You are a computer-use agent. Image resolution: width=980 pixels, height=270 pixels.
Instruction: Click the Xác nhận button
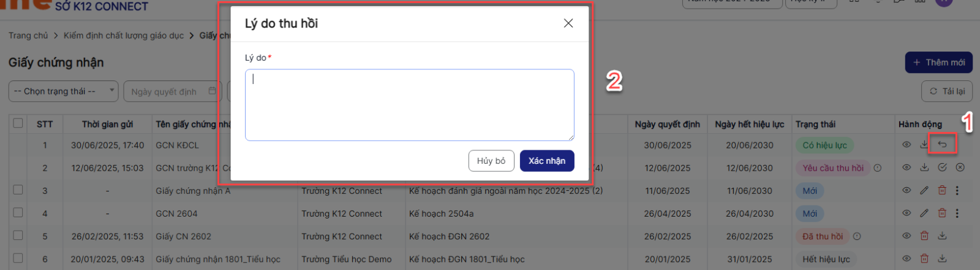tap(546, 161)
